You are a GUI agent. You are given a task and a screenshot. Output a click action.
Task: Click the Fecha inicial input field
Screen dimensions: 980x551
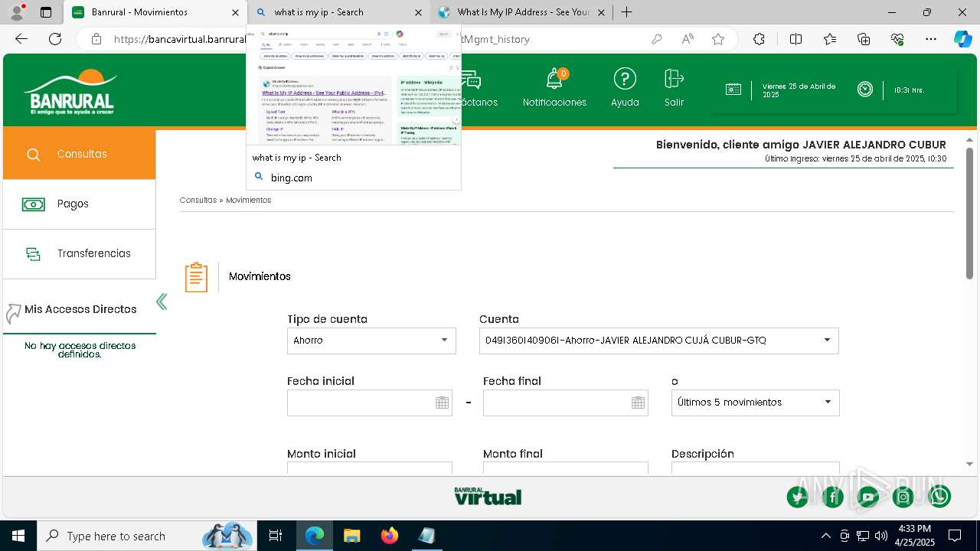coord(370,403)
